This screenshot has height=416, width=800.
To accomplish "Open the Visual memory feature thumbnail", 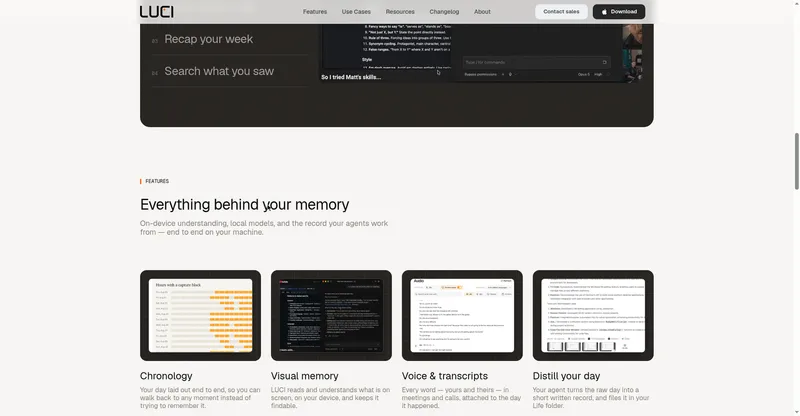I will tap(331, 315).
